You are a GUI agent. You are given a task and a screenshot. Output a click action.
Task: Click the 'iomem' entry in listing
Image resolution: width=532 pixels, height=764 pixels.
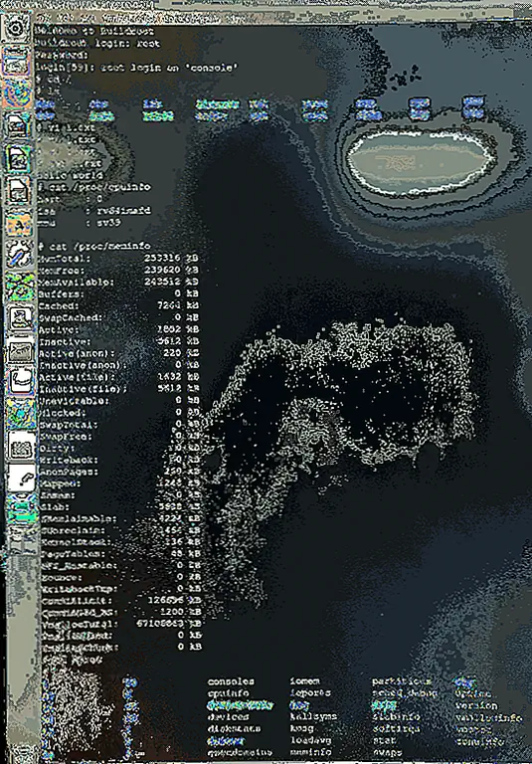click(305, 681)
